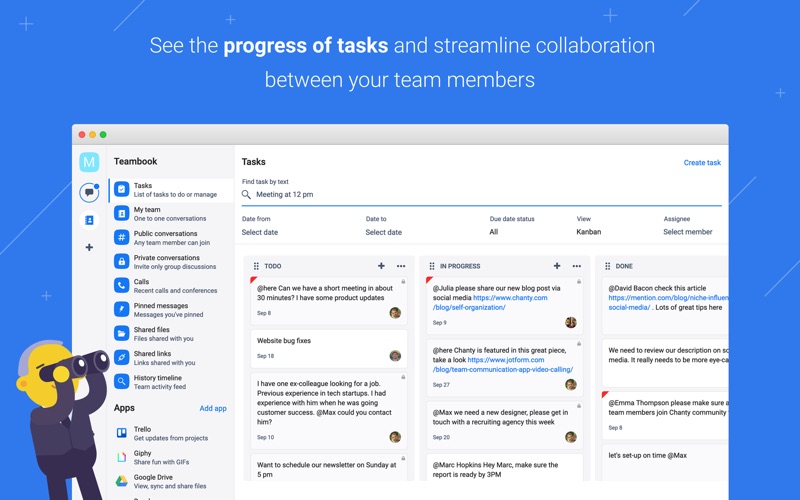The width and height of the screenshot is (800, 500).
Task: Open IN PROGRESS column more options
Action: [577, 266]
